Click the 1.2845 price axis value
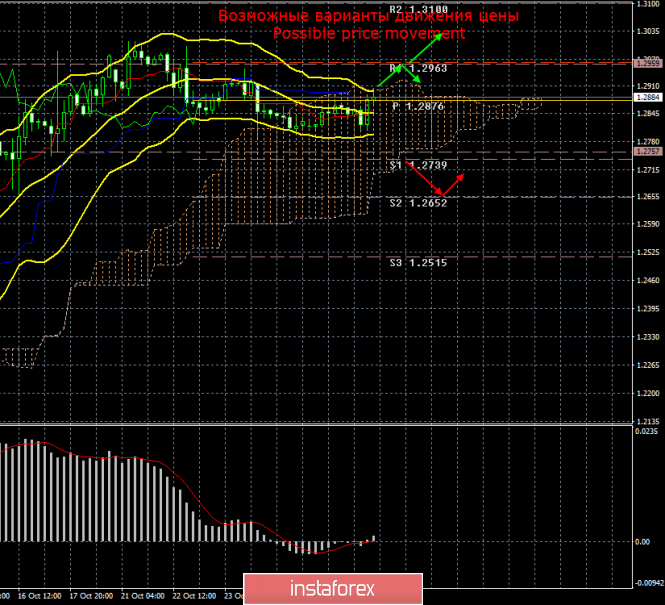This screenshot has width=665, height=605. pyautogui.click(x=648, y=114)
